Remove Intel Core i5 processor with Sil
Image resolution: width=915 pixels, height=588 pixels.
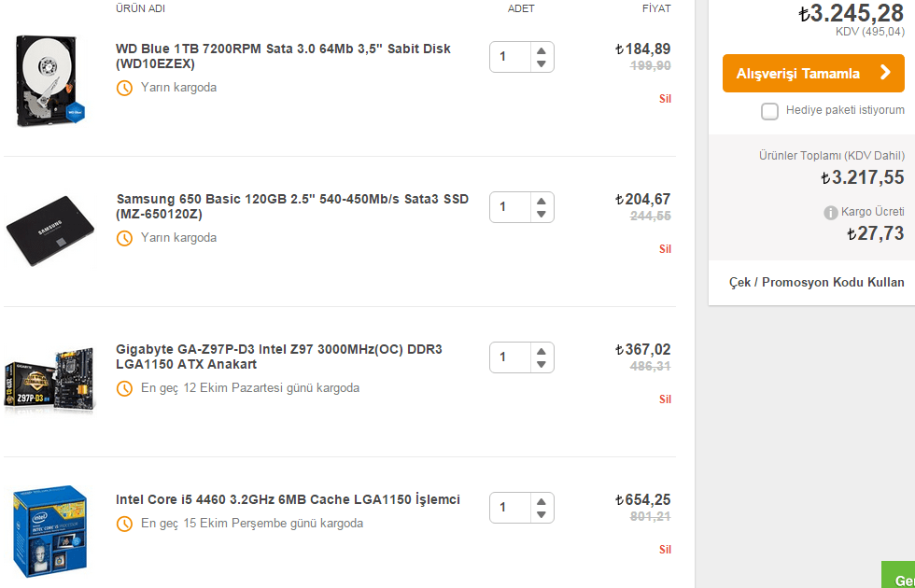(x=665, y=550)
